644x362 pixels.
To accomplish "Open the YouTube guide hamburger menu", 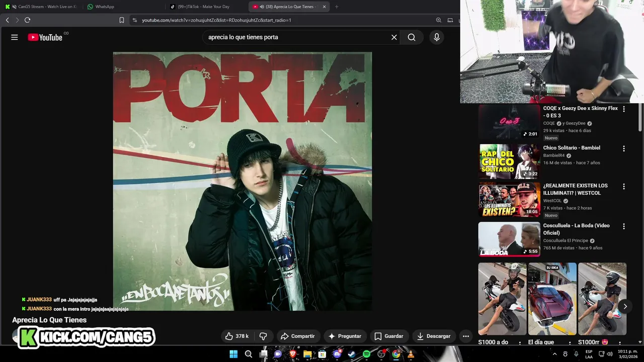I will (x=15, y=37).
